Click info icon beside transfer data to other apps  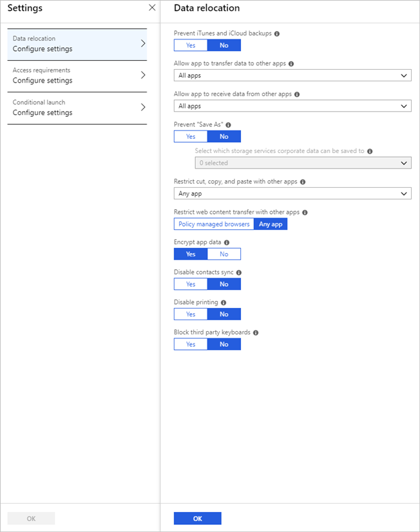click(291, 64)
